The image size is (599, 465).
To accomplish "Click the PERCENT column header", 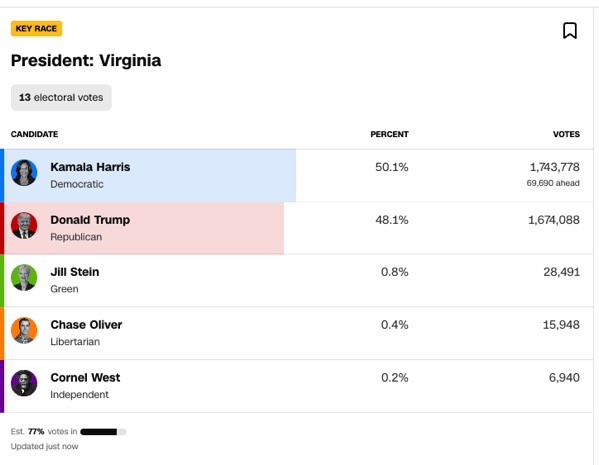I will (x=389, y=134).
